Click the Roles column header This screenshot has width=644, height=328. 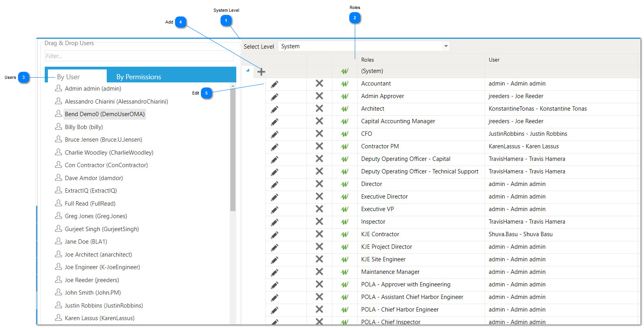click(367, 60)
